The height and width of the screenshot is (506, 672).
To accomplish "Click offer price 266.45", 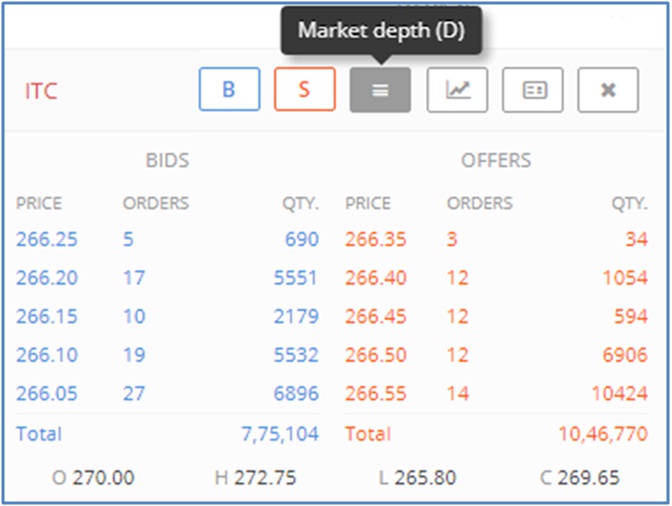I will coord(375,316).
